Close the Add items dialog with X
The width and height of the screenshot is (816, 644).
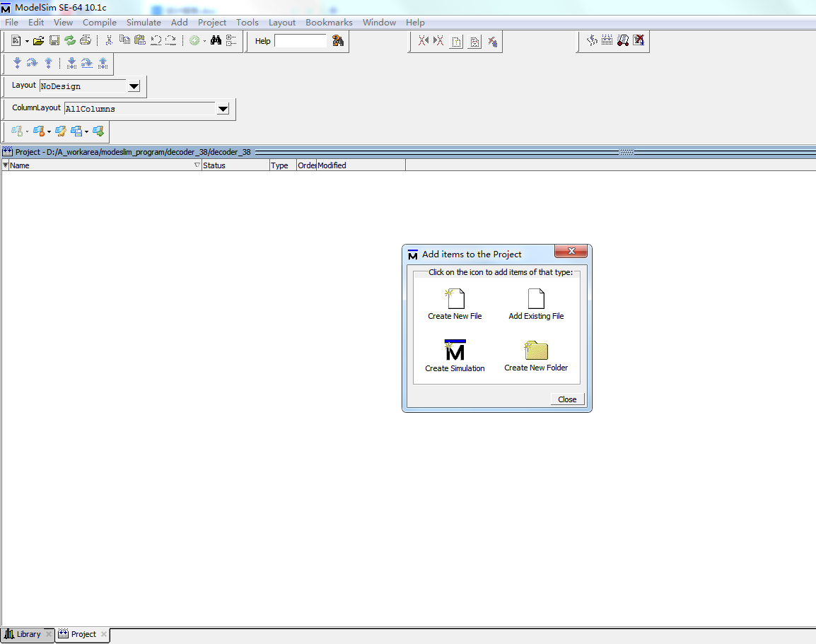[571, 251]
